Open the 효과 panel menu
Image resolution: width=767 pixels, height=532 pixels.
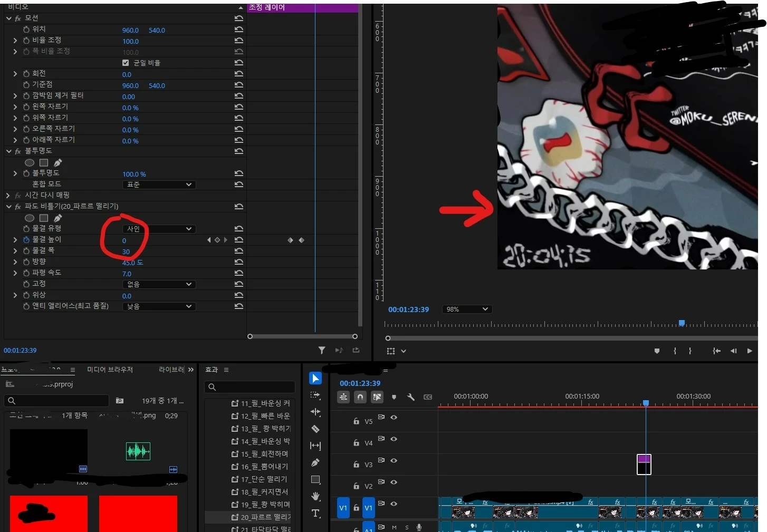coord(226,370)
